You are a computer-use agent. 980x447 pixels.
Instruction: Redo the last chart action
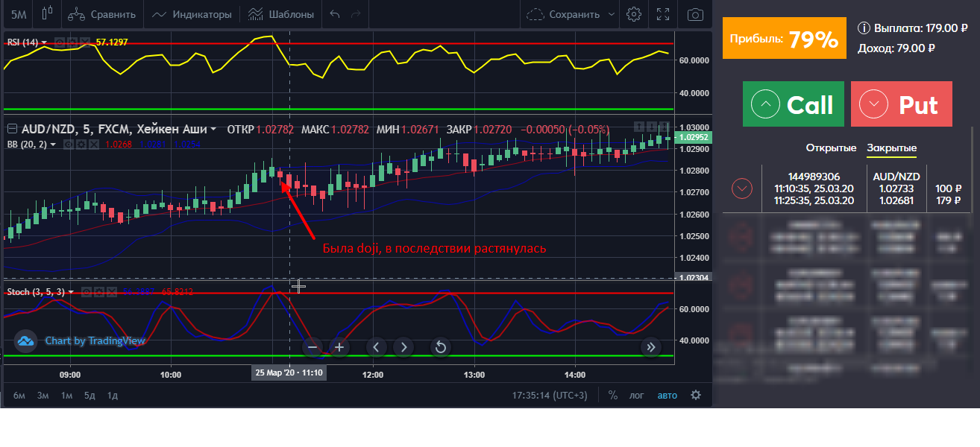click(356, 13)
